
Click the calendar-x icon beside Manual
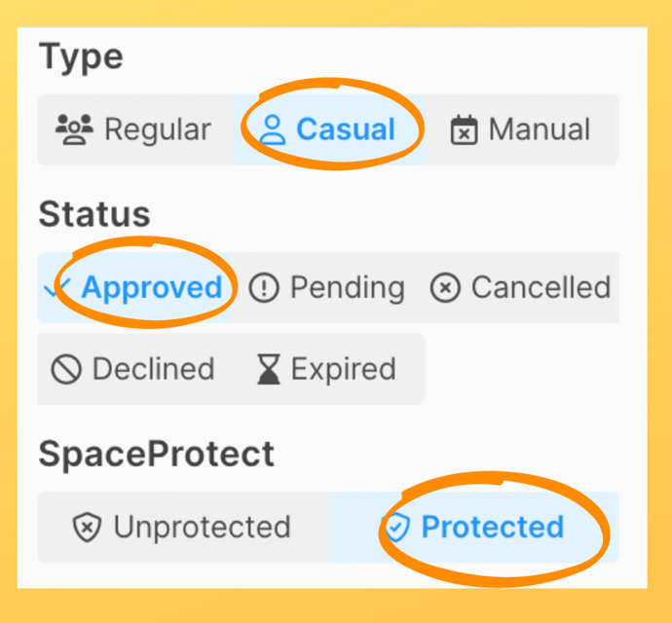(x=465, y=129)
